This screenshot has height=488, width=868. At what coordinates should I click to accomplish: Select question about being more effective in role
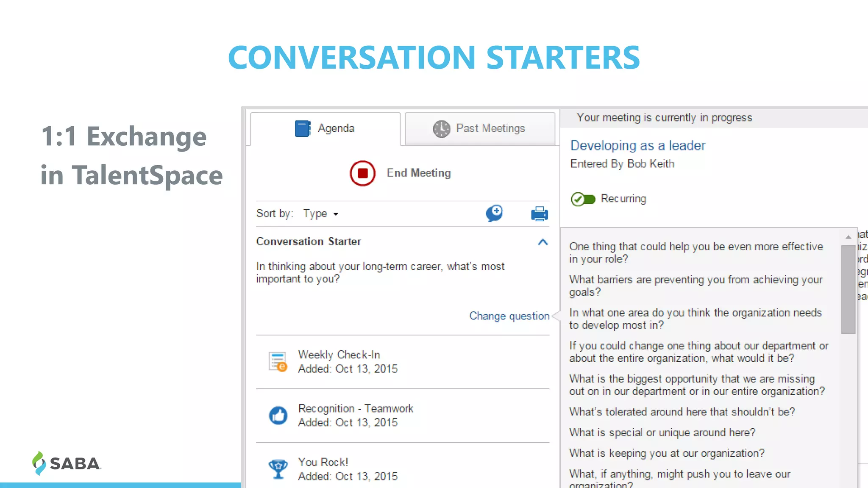pyautogui.click(x=696, y=252)
